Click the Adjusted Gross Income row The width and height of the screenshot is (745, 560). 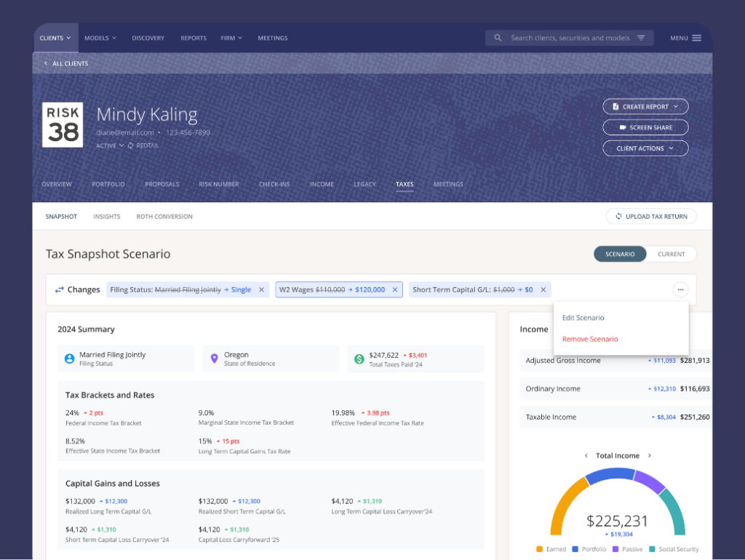(x=615, y=361)
